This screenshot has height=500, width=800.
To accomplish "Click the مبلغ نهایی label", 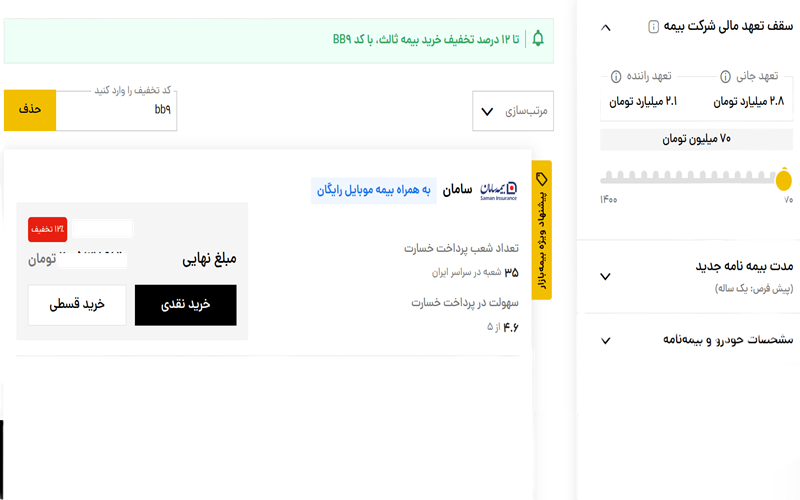I will (209, 259).
